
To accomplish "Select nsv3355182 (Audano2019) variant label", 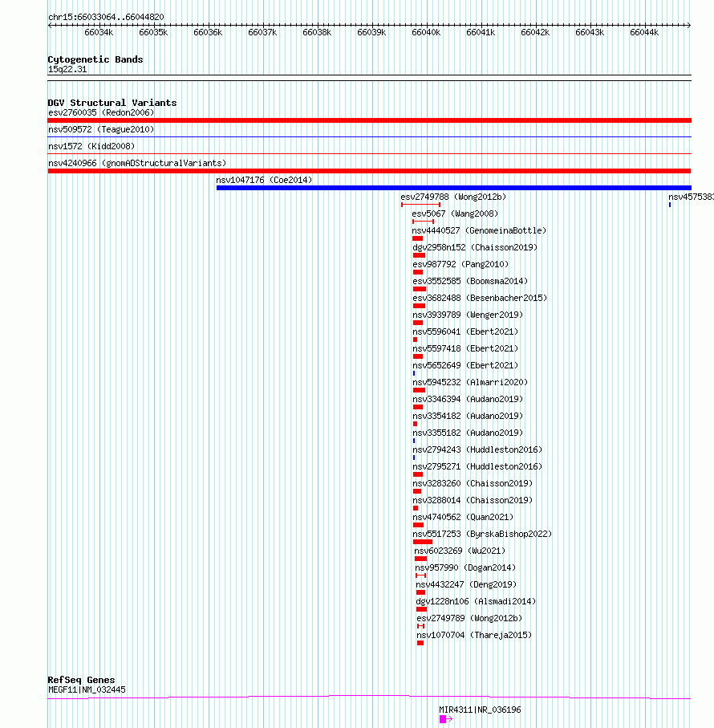I will pyautogui.click(x=468, y=433).
